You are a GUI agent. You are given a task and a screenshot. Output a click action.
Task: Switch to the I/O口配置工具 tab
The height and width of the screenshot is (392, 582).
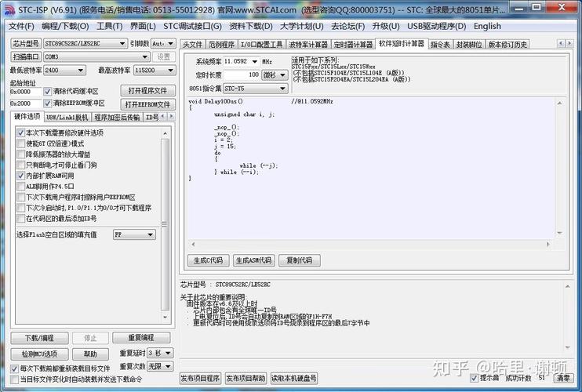(261, 45)
